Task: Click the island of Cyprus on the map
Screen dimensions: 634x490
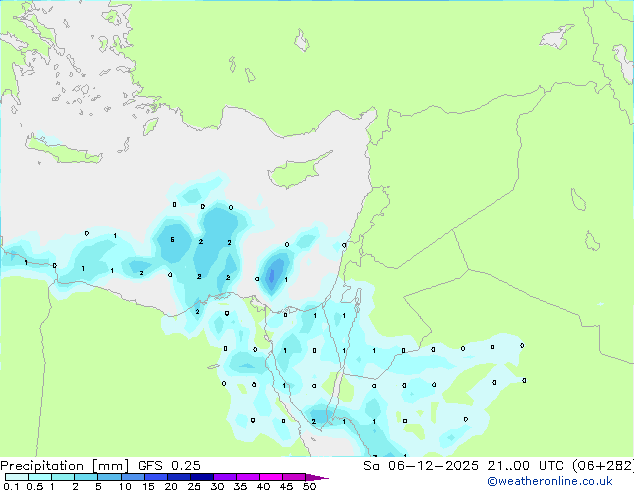Action: point(297,172)
